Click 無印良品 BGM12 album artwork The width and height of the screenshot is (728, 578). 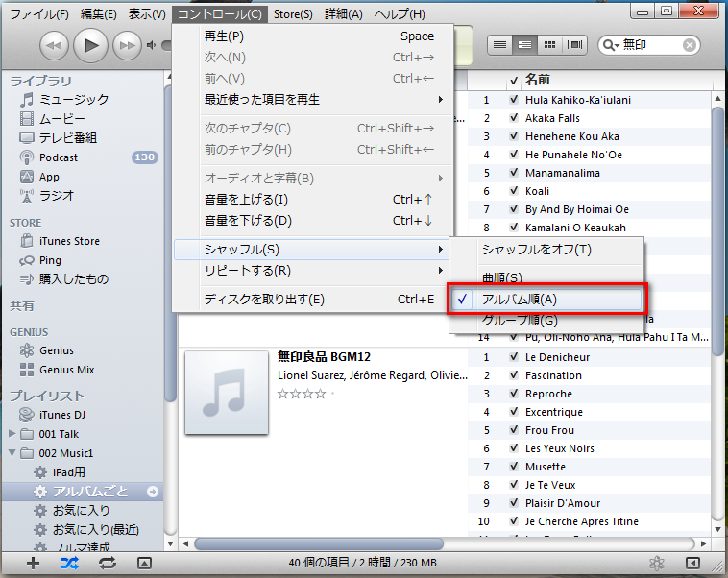(x=227, y=393)
